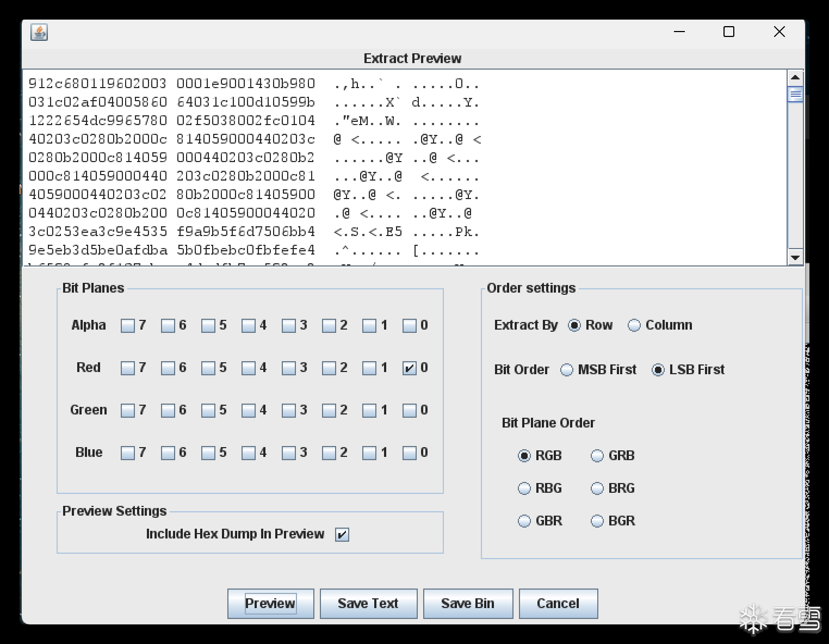Close the Extract Preview window
Viewport: 829px width, 644px height.
(779, 32)
